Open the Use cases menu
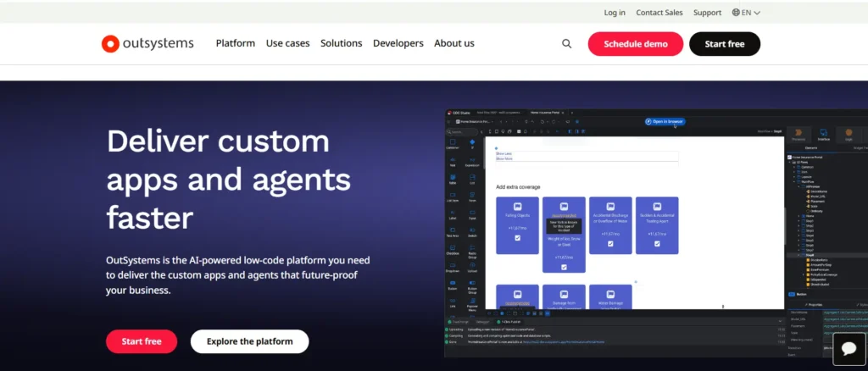868x371 pixels. point(288,43)
